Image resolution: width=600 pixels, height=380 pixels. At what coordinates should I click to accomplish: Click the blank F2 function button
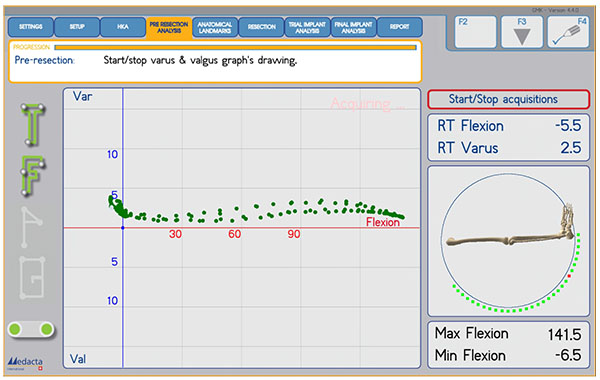click(x=475, y=32)
